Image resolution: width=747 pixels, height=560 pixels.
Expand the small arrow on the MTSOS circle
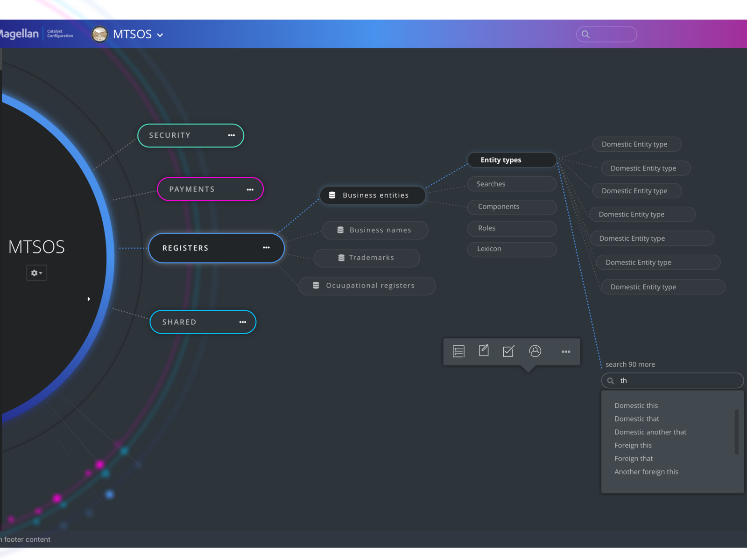click(89, 299)
